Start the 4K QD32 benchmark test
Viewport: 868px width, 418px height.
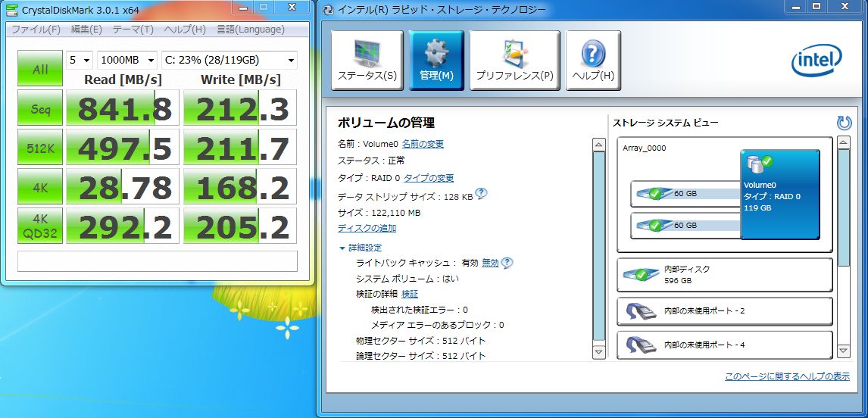tap(40, 226)
